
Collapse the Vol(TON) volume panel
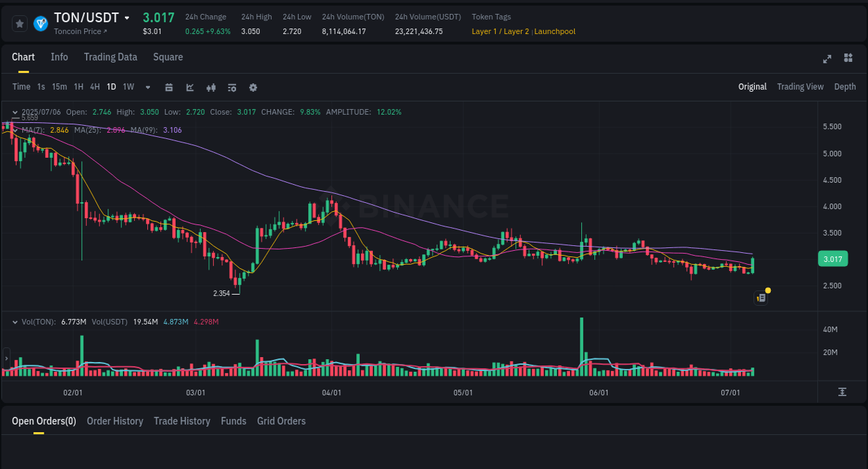[15, 321]
